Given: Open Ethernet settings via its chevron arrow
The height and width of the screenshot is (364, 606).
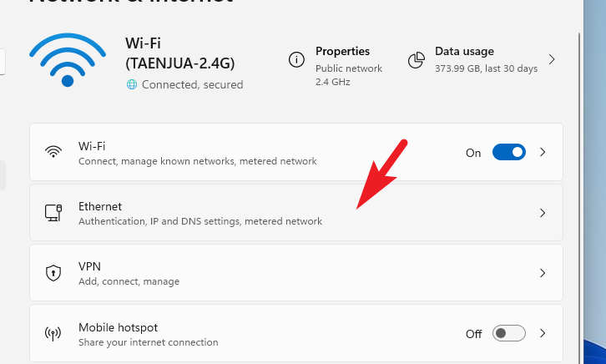Looking at the screenshot, I should 543,213.
